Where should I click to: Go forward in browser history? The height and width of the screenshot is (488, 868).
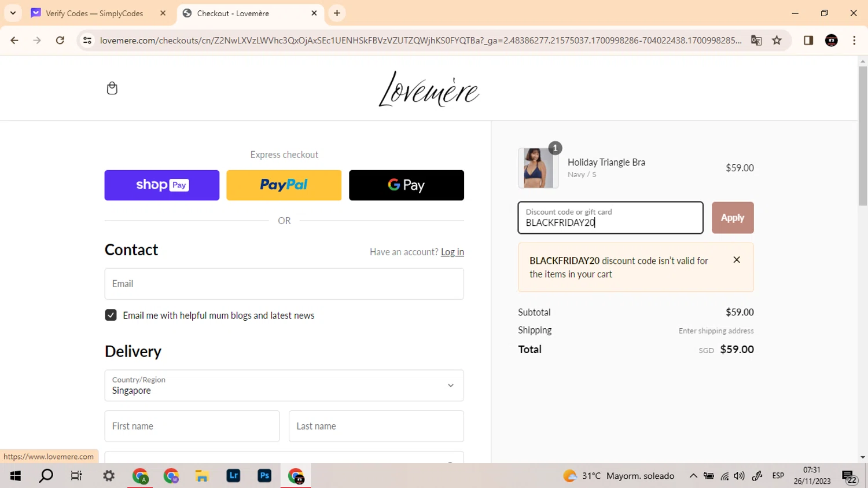[x=37, y=41]
